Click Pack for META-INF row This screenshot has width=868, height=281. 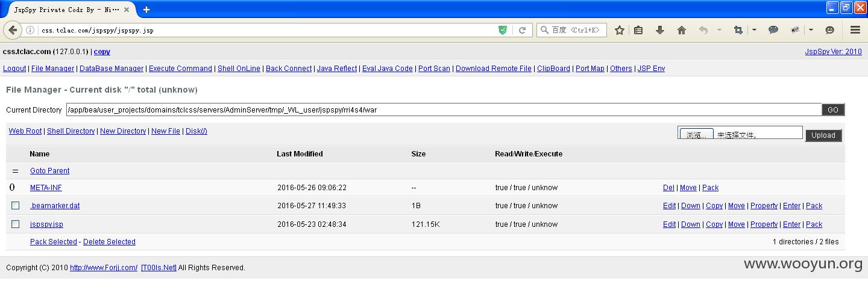(x=710, y=188)
